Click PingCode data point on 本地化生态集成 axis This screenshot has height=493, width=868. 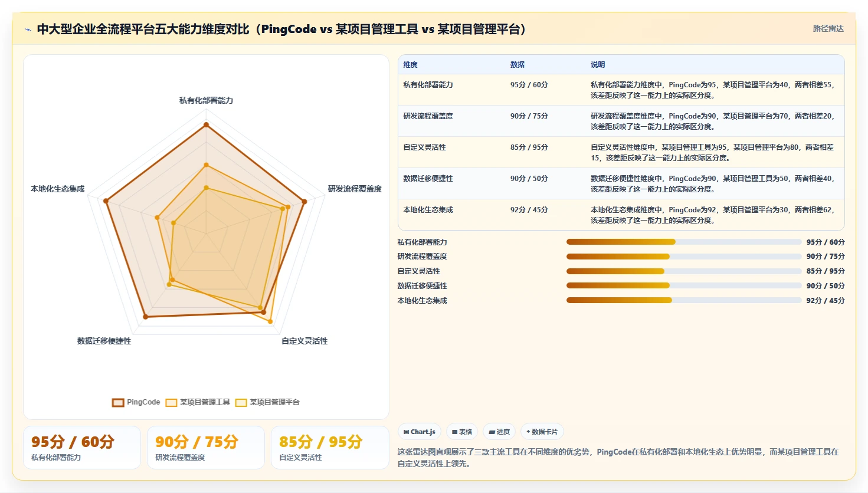(106, 201)
